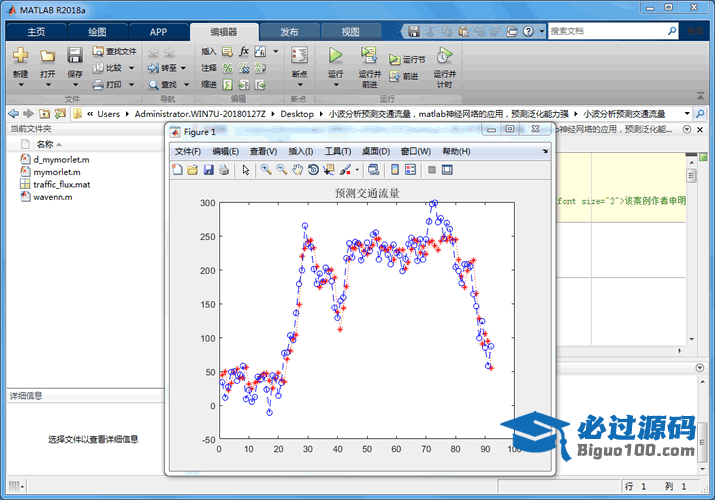Toggle Edit Plot arrow tool in Figure 1
The height and width of the screenshot is (500, 715).
click(x=246, y=170)
